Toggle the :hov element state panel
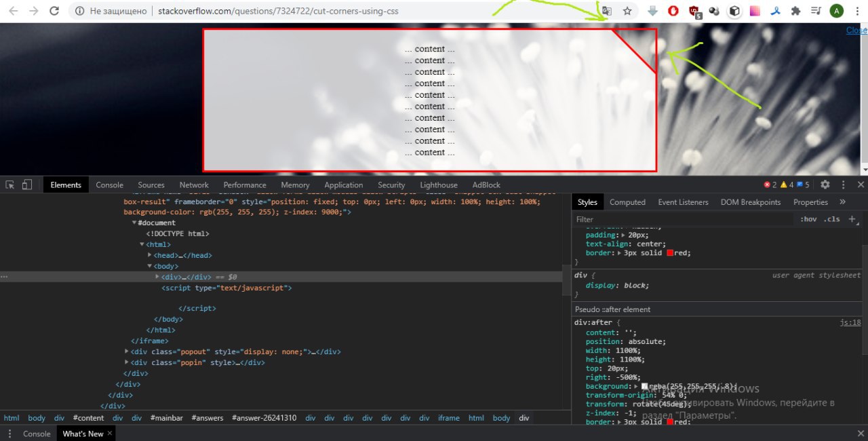868x441 pixels. tap(808, 219)
